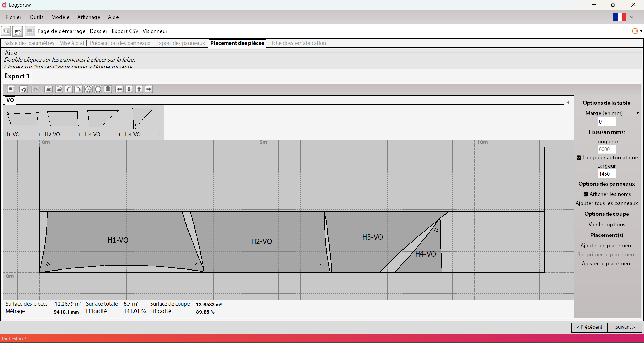Open the Affichage menu
This screenshot has height=343, width=644.
(x=89, y=17)
